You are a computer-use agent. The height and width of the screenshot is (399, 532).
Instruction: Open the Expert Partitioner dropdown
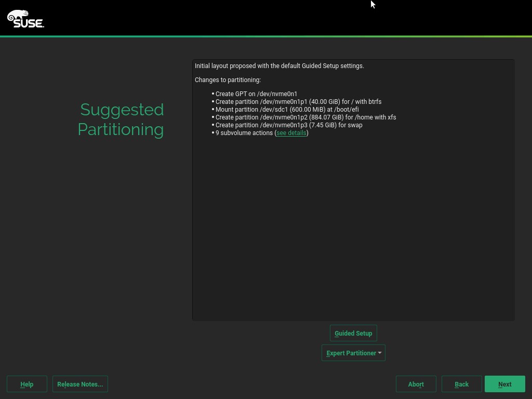pos(350,353)
